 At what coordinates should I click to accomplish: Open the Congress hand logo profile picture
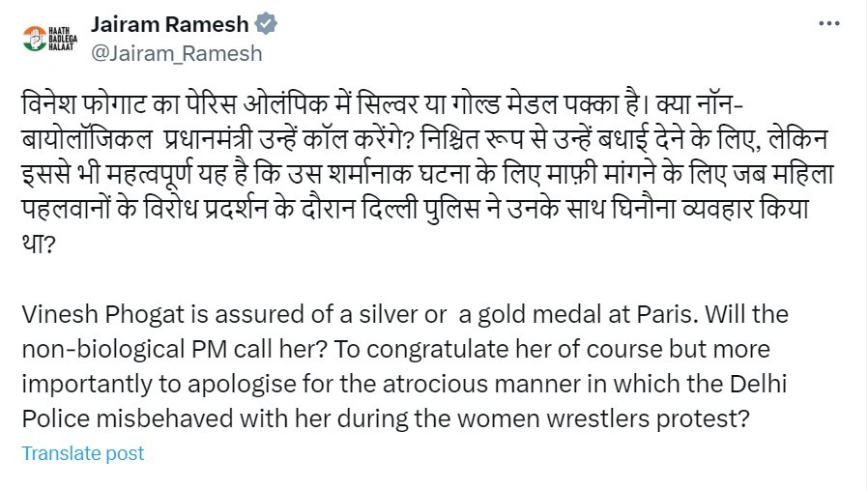(48, 39)
